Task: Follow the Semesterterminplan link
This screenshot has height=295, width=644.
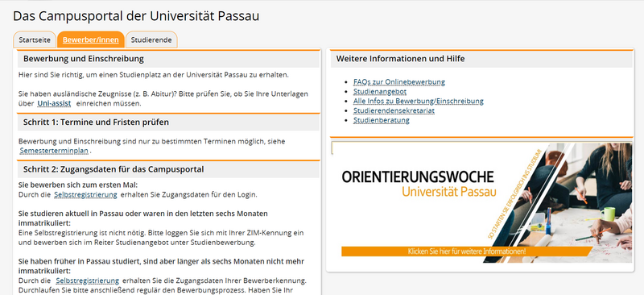Action: [54, 151]
